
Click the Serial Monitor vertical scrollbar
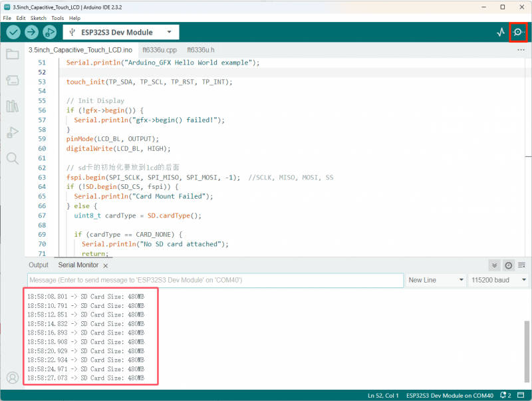pyautogui.click(x=527, y=351)
